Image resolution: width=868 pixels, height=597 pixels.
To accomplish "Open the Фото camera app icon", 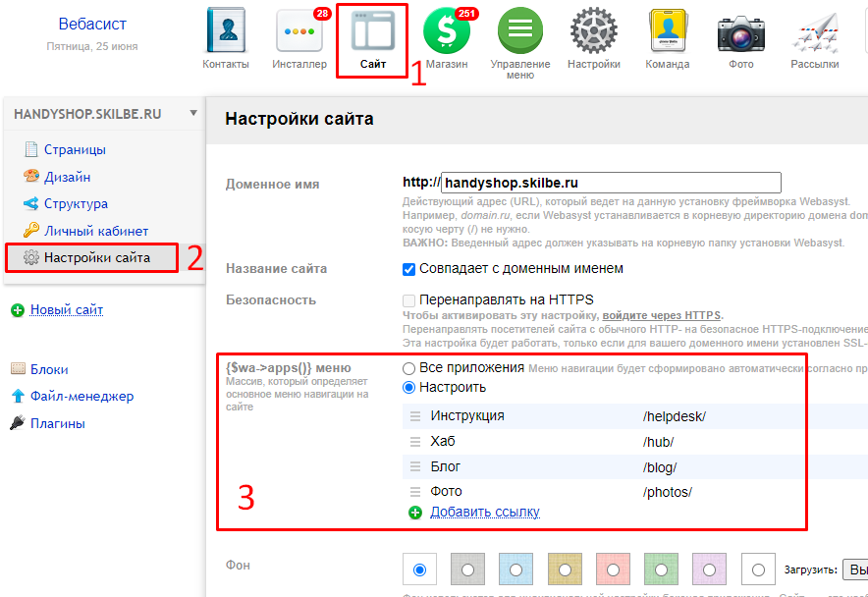I will [741, 33].
